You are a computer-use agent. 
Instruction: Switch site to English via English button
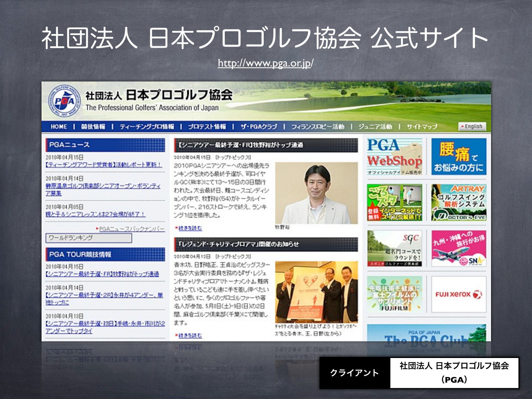472,126
